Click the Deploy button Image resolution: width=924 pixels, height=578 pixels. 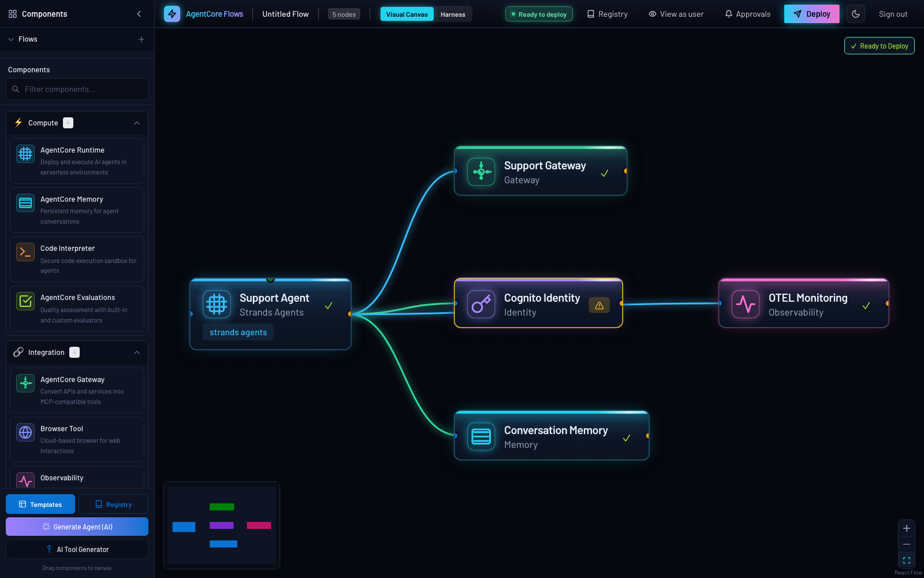tap(811, 14)
